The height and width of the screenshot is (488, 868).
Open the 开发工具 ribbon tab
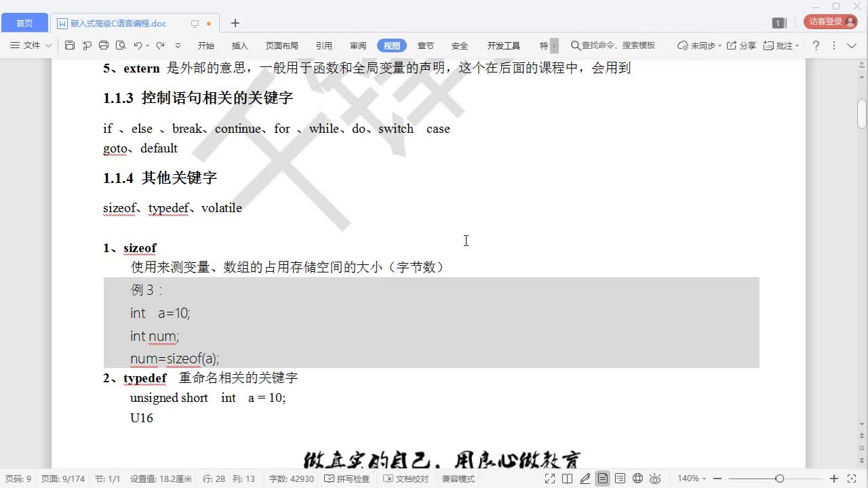[504, 45]
